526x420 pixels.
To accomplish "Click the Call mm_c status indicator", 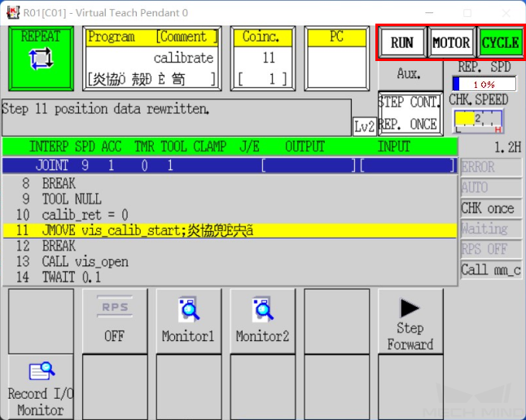I will (x=491, y=269).
